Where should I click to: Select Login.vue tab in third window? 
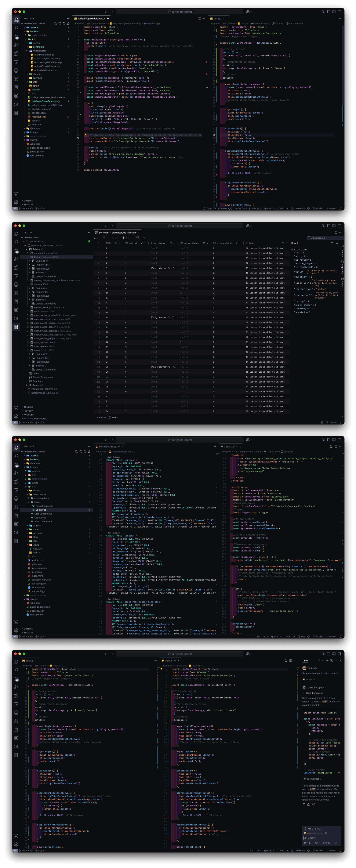[x=231, y=446]
